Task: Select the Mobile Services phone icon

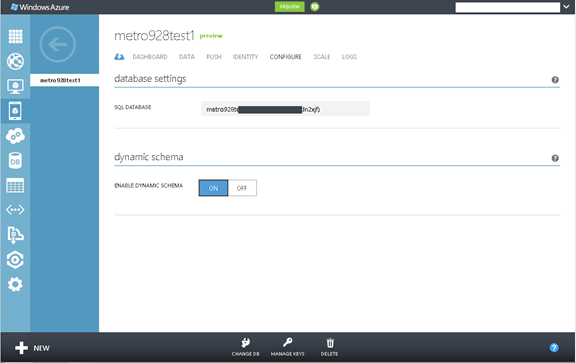Action: 15,111
